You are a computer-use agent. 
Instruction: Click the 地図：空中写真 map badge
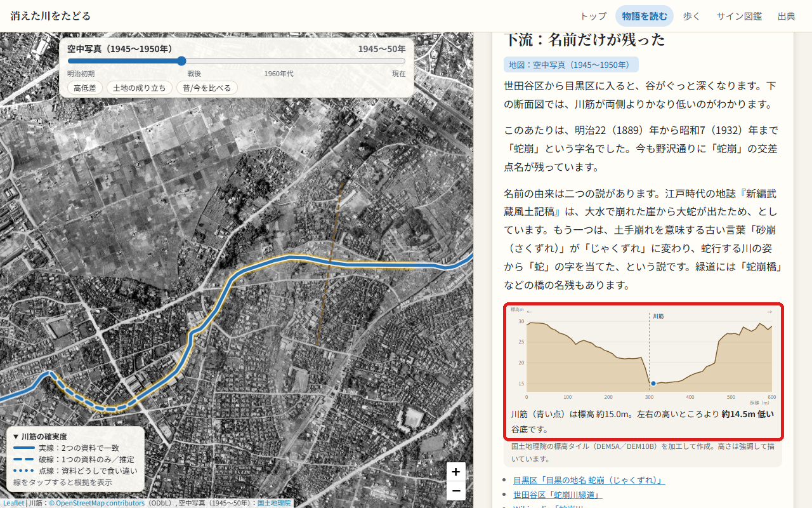tap(572, 65)
